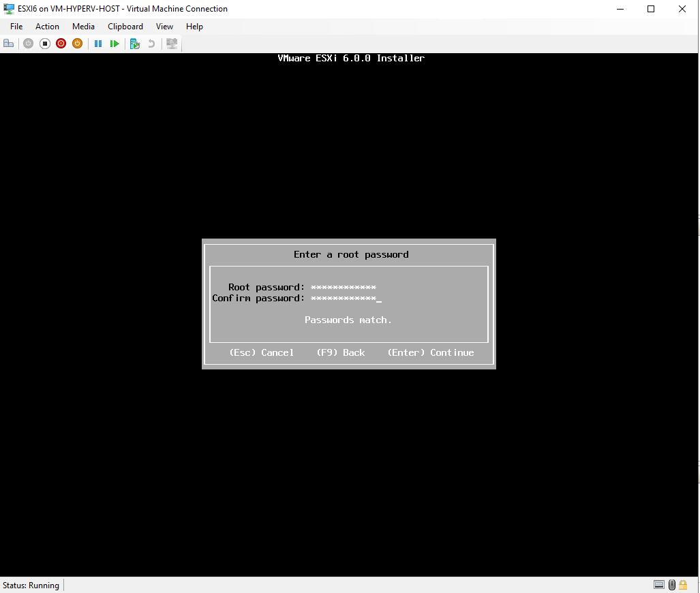This screenshot has height=593, width=700.
Task: Turn off the VM with stop icon
Action: 44,44
